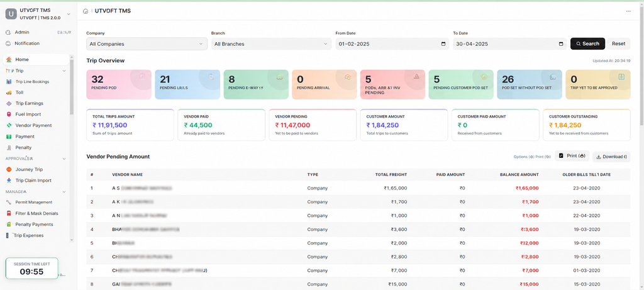
Task: Click the Balance Amount column header
Action: click(519, 175)
